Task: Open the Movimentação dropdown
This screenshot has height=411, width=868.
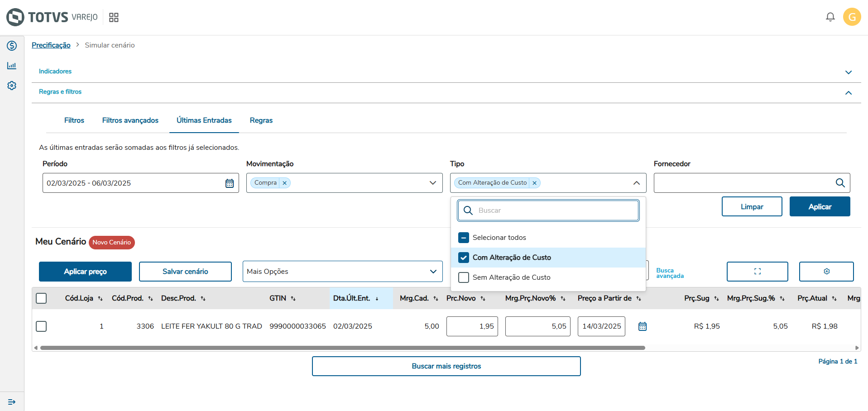Action: click(x=432, y=183)
